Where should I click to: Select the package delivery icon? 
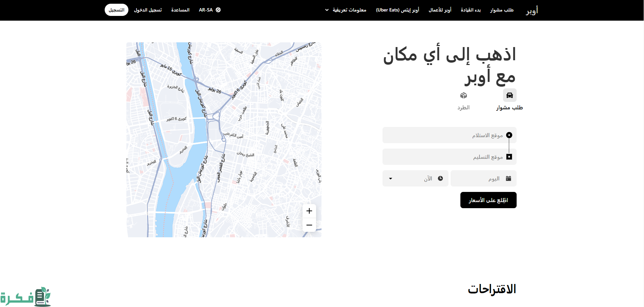pyautogui.click(x=463, y=95)
